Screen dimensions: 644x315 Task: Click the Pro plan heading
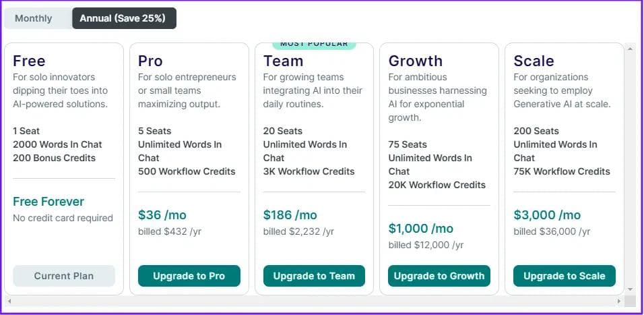pos(150,61)
